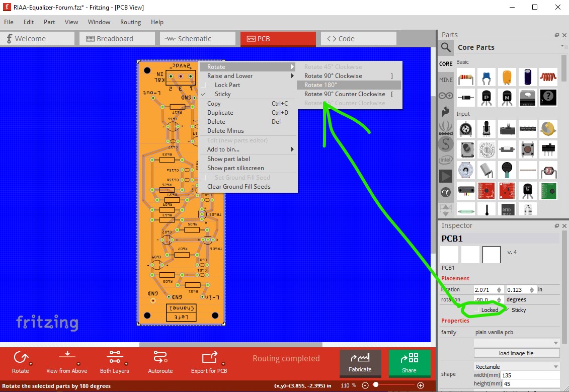Choose Rotate 180° from the submenu
569x392 pixels.
click(x=349, y=85)
